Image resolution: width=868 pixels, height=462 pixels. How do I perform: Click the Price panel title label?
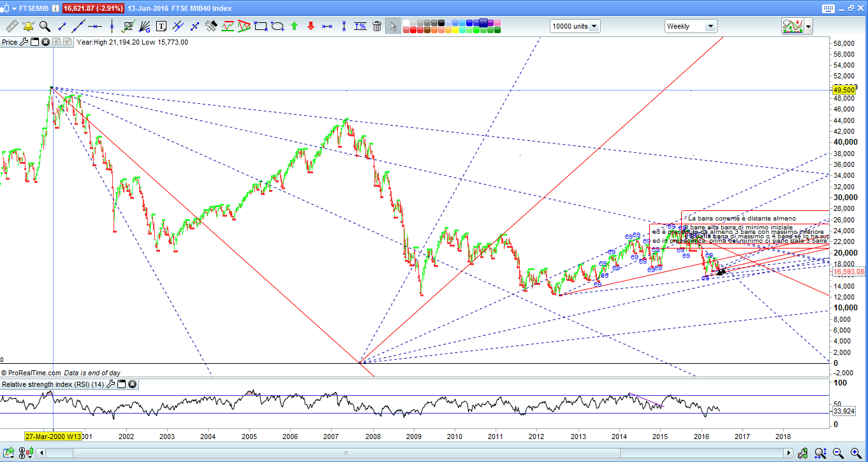pyautogui.click(x=10, y=42)
